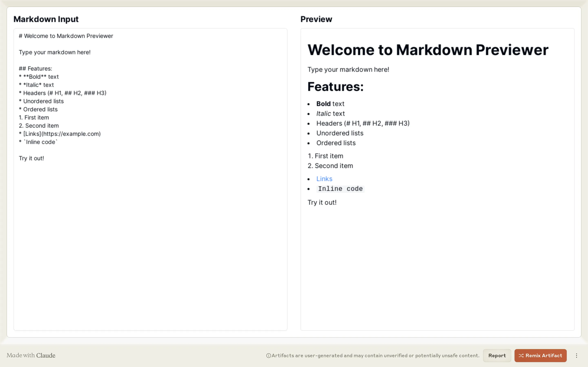Screen dimensions: 588x367
Task: Click the shuffle icon inside Remix Artifact button
Action: click(521, 355)
